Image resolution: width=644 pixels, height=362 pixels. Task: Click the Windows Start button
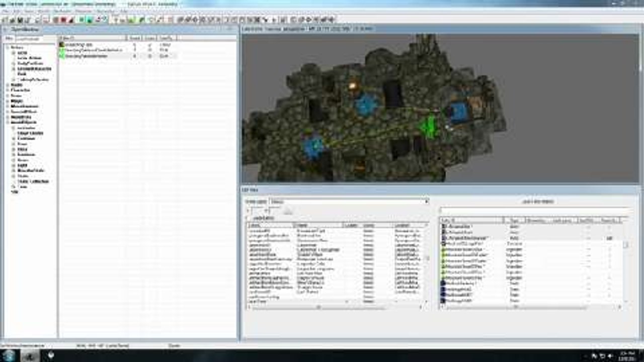[x=9, y=355]
